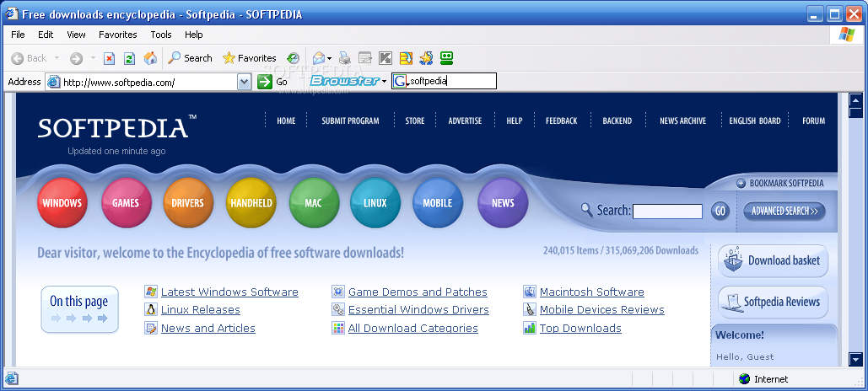Open the View menu
Viewport: 868px width, 391px height.
[77, 35]
